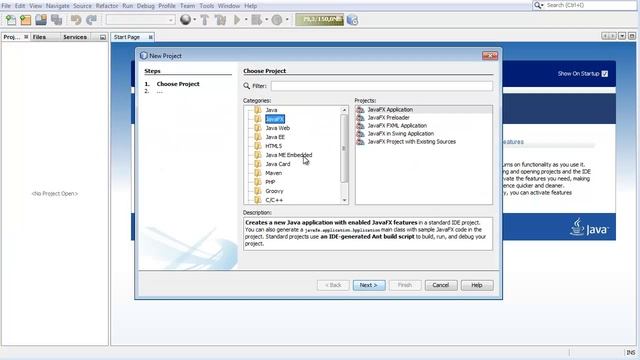Click the Clean and Build icon
640x360 pixels.
coord(220,20)
